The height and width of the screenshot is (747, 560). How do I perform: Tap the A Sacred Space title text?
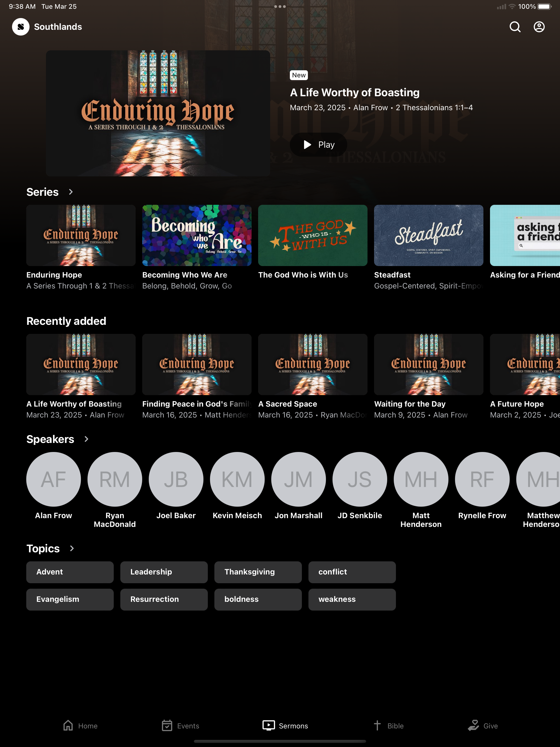pyautogui.click(x=287, y=404)
